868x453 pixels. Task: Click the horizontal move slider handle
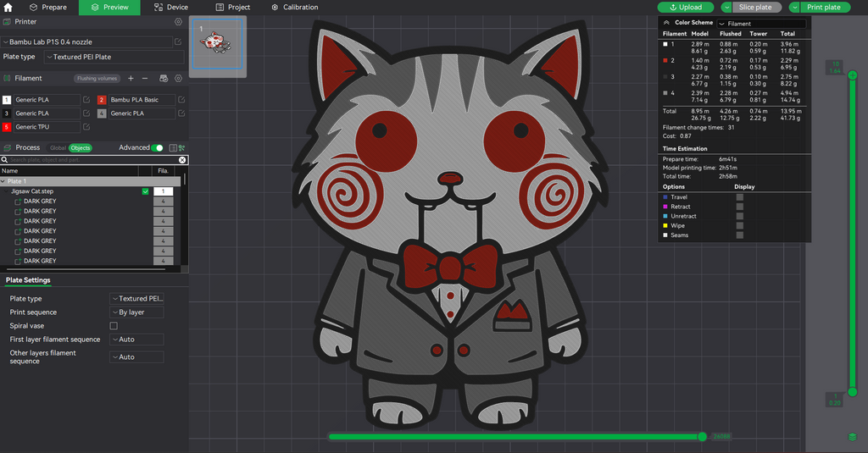click(702, 437)
